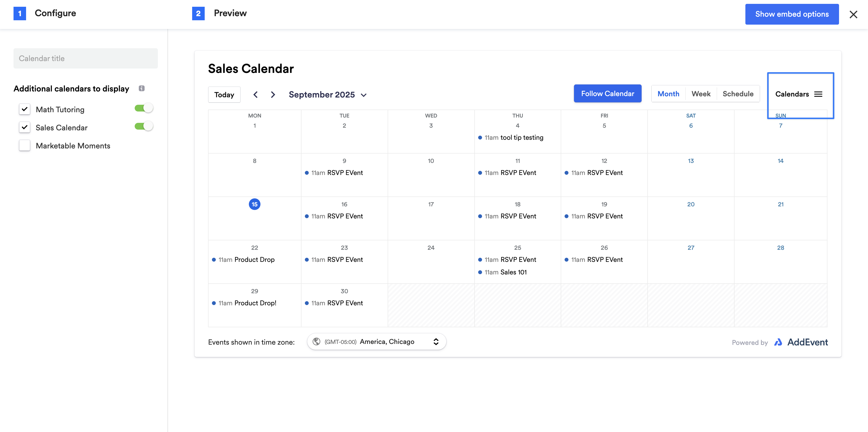This screenshot has height=432, width=868.
Task: Go to next month arrow
Action: tap(273, 95)
